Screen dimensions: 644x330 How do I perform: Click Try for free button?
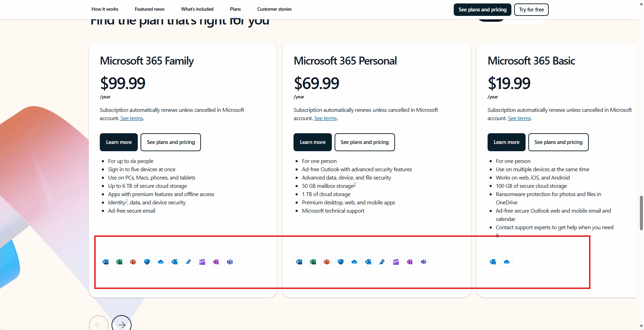531,10
